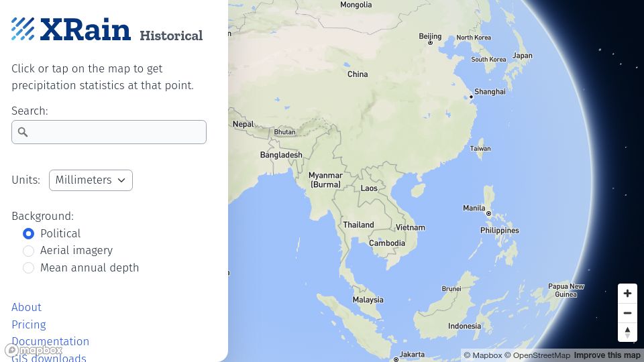Viewport: 644px width, 362px height.
Task: Click the © OpenStreetMap attribution link
Action: point(537,355)
